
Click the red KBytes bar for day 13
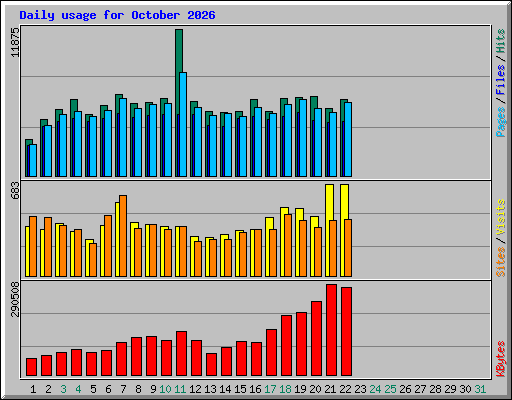pos(211,364)
